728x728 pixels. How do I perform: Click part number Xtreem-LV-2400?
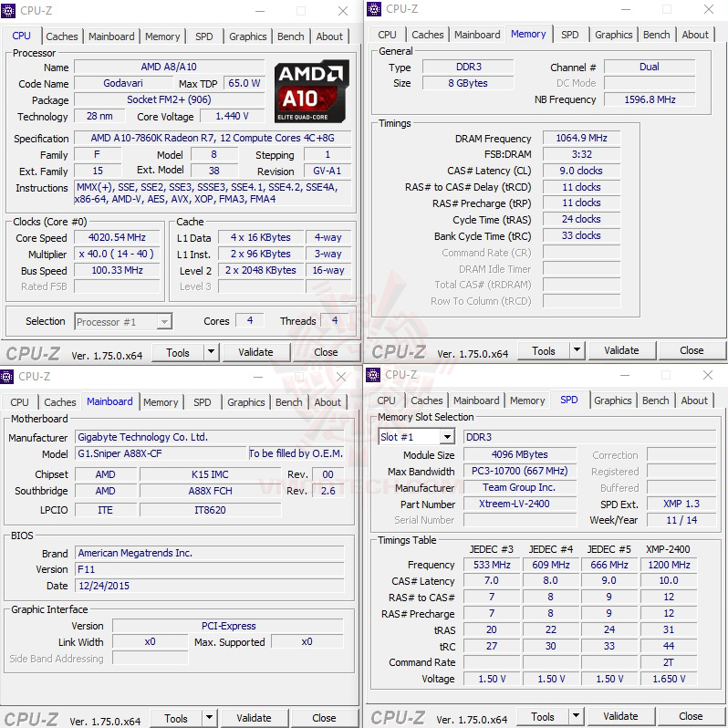click(x=520, y=504)
